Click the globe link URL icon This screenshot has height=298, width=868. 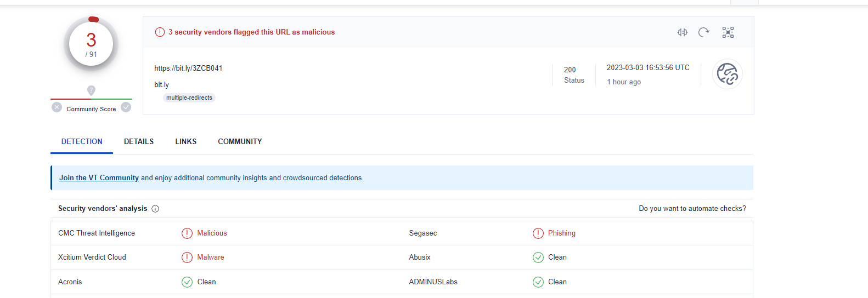[x=728, y=74]
